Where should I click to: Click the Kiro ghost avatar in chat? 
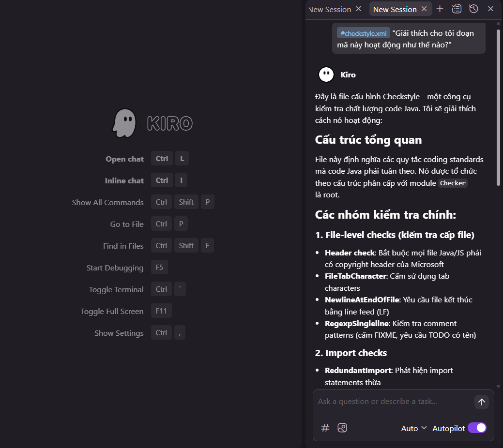[326, 75]
